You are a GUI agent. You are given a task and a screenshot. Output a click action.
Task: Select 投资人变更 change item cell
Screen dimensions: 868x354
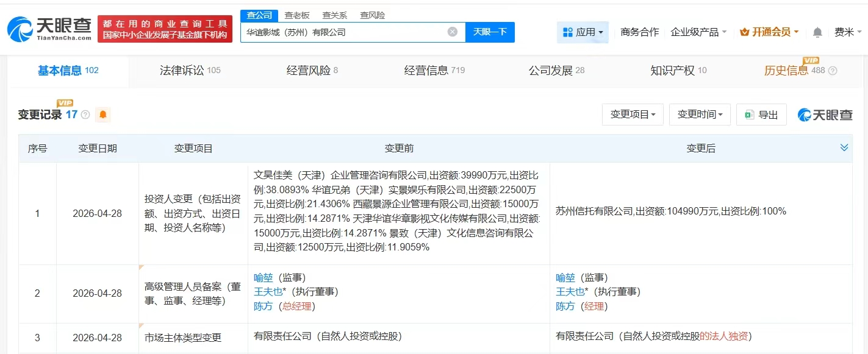tap(193, 213)
